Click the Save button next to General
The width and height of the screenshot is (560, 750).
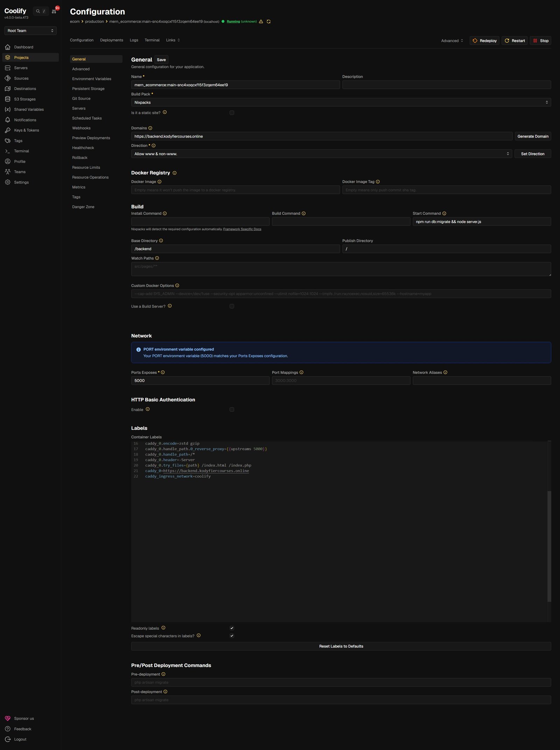coord(161,60)
